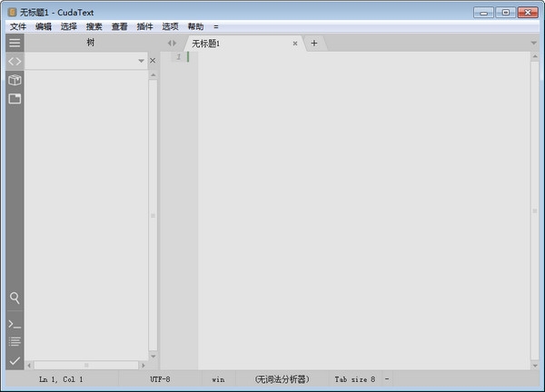Open the Console panel icon
The height and width of the screenshot is (392, 545).
click(x=15, y=324)
